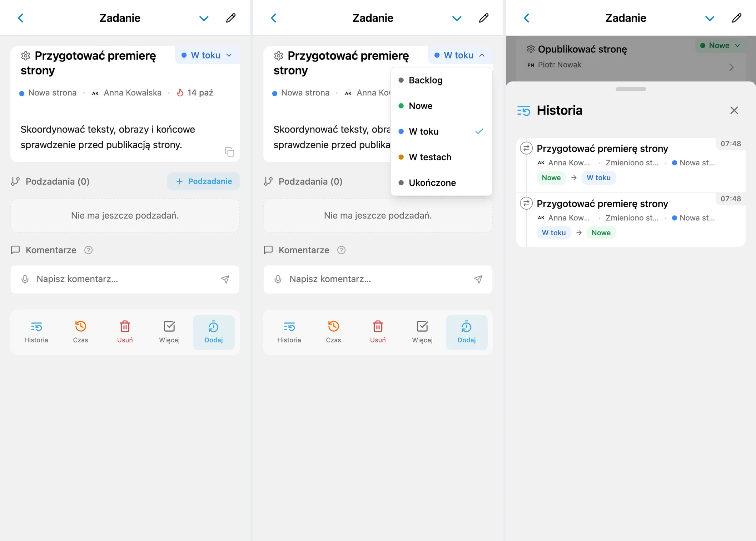Open Historia in middle bottom toolbar

(x=289, y=332)
